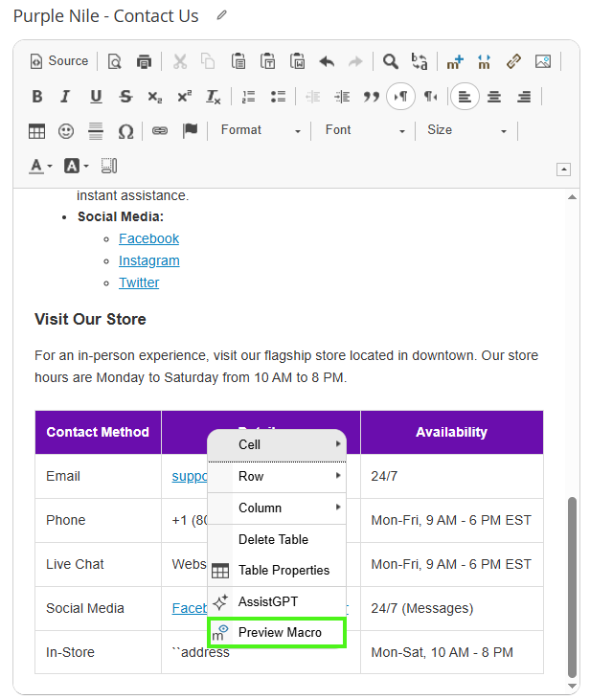Align text to the left
This screenshot has width=590, height=700.
coord(465,97)
